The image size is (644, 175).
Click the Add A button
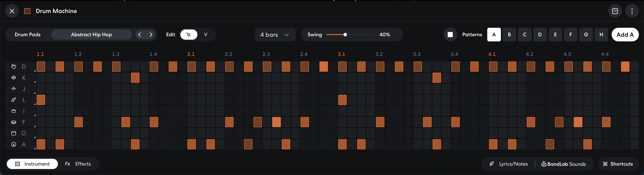click(625, 35)
